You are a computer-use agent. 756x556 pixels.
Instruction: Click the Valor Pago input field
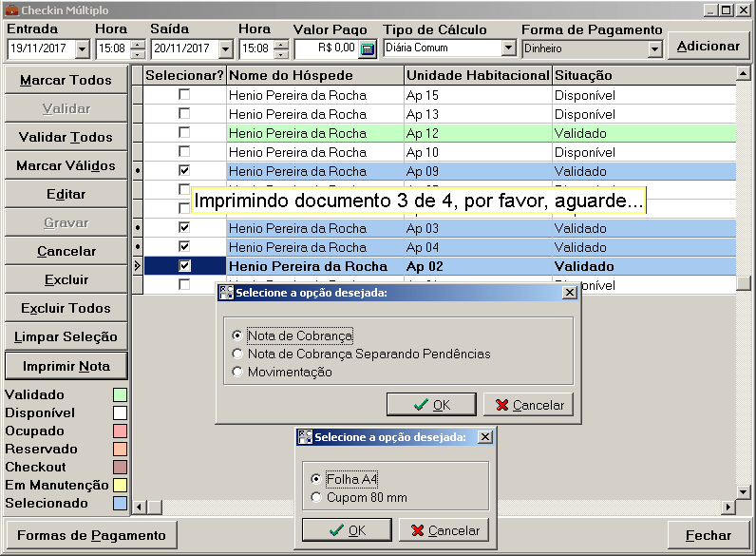(x=326, y=48)
